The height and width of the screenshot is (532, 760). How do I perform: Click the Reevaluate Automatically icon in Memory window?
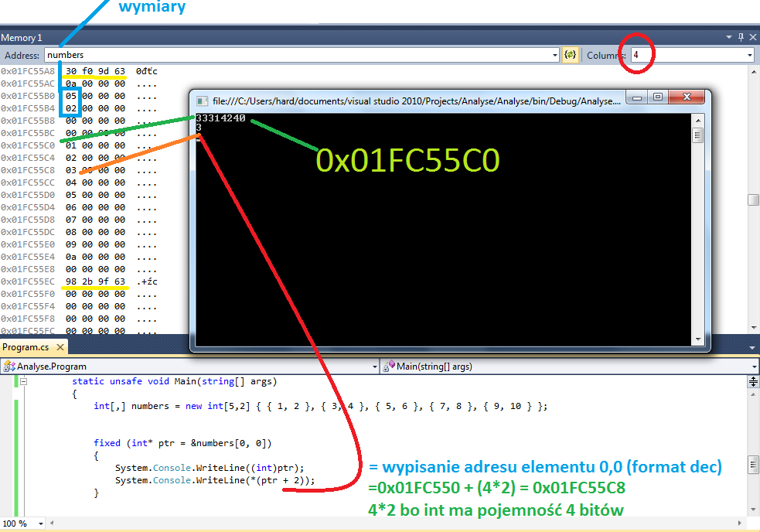571,55
